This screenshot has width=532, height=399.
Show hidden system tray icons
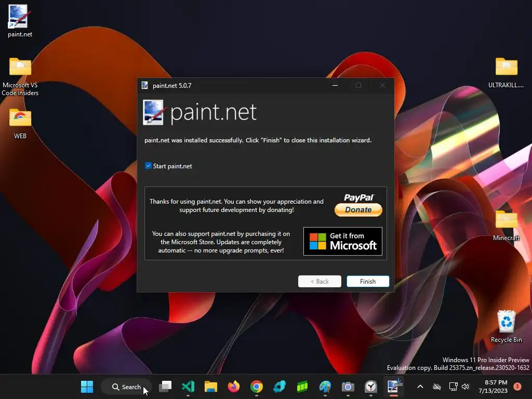coord(420,387)
